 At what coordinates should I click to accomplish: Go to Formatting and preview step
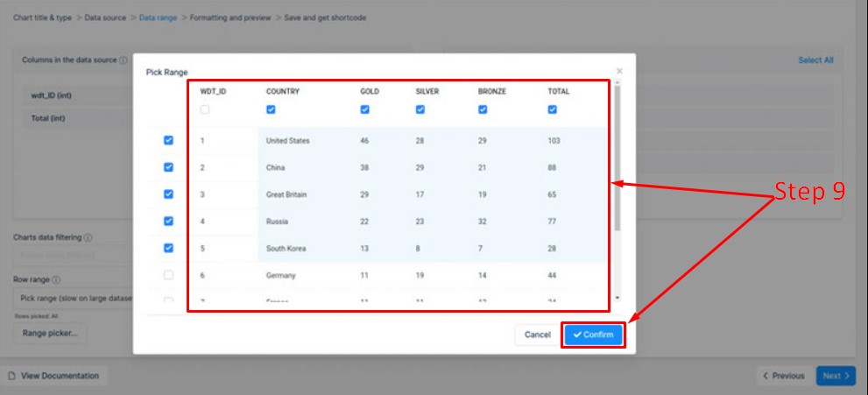(x=230, y=18)
